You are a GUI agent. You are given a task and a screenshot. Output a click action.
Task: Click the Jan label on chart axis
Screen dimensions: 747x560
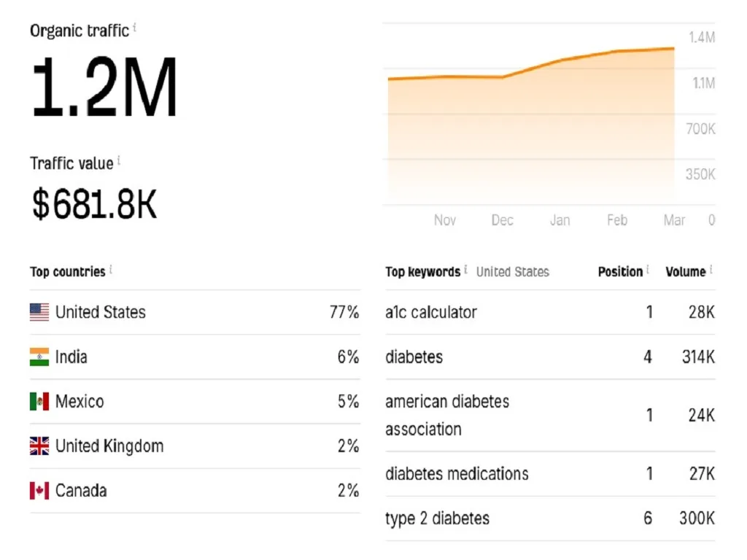click(560, 220)
